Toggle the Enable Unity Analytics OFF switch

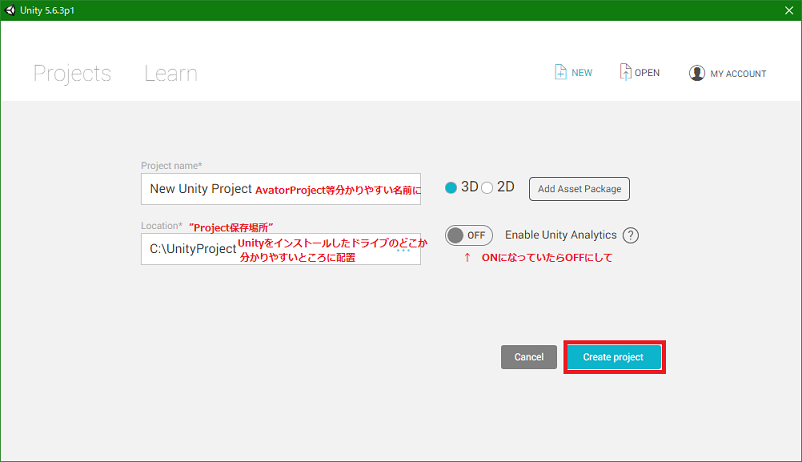coord(469,235)
